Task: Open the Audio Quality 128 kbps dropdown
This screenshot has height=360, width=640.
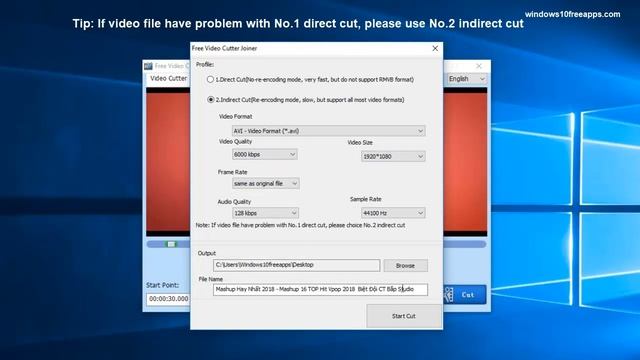Action: tap(265, 213)
